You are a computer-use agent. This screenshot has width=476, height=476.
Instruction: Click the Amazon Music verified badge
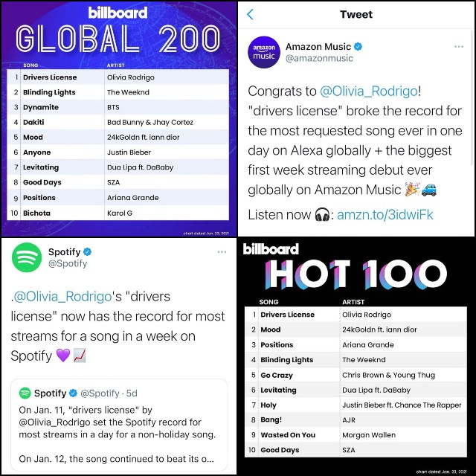pyautogui.click(x=358, y=46)
